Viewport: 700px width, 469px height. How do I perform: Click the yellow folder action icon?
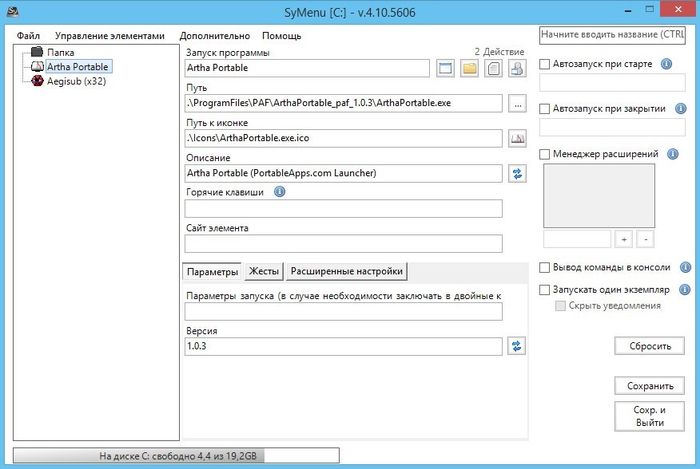[469, 68]
